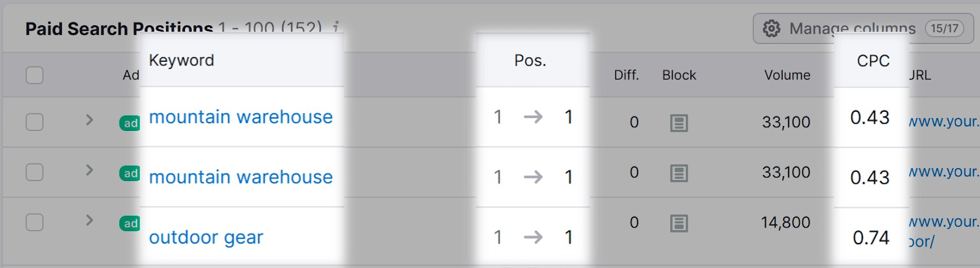Click the info icon beside Paid Search Positions
This screenshot has height=268, width=980.
[335, 28]
